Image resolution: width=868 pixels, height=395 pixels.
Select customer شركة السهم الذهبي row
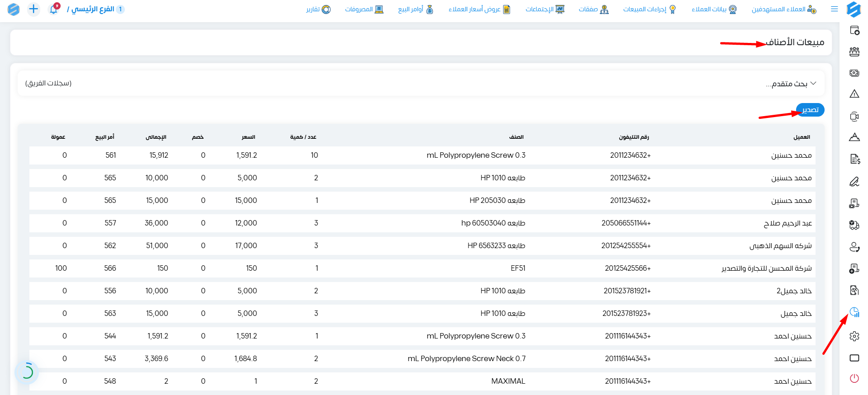pyautogui.click(x=422, y=246)
